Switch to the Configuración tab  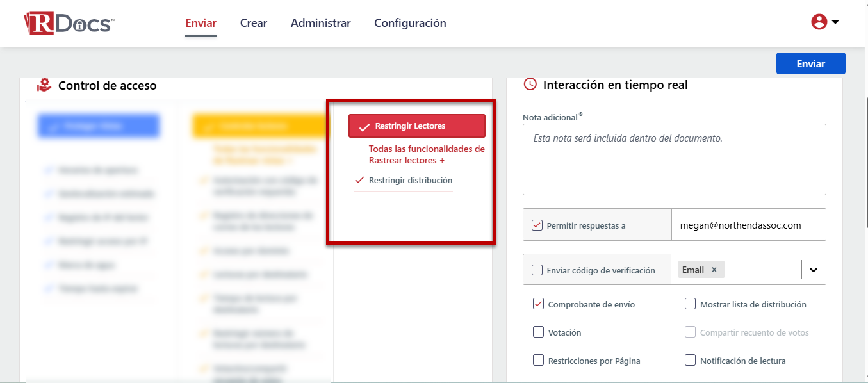410,23
